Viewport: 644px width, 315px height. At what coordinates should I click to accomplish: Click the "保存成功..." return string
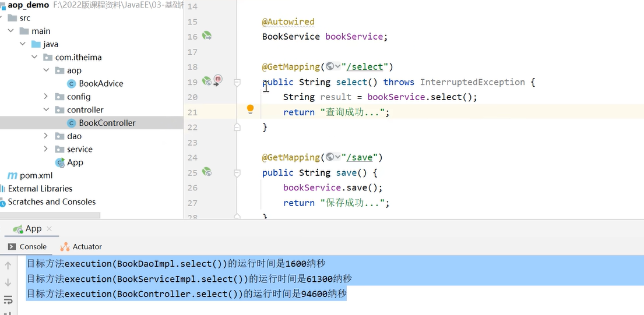(352, 203)
